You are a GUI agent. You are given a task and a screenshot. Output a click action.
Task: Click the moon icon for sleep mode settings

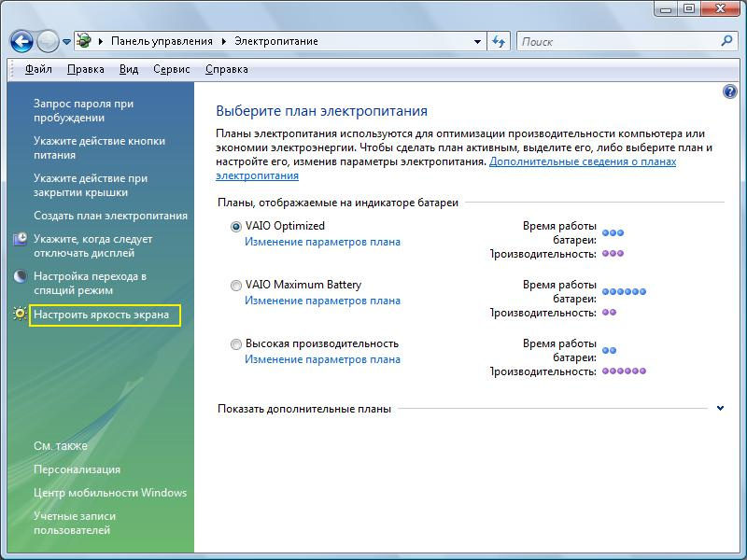tap(21, 277)
